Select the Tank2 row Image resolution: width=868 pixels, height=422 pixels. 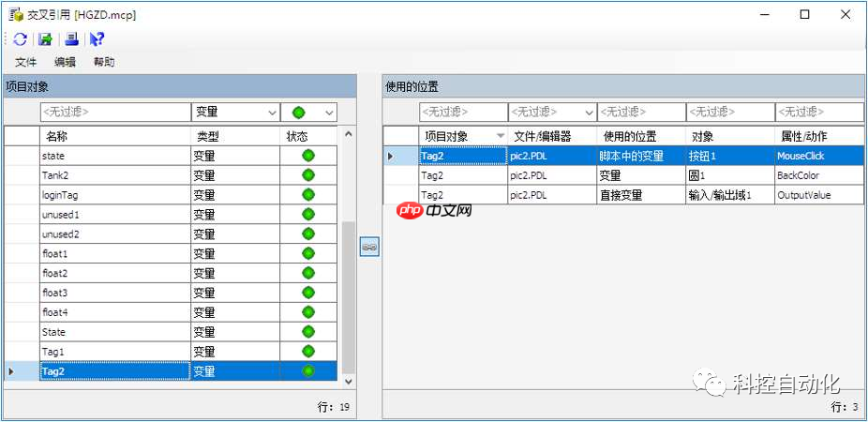(171, 175)
